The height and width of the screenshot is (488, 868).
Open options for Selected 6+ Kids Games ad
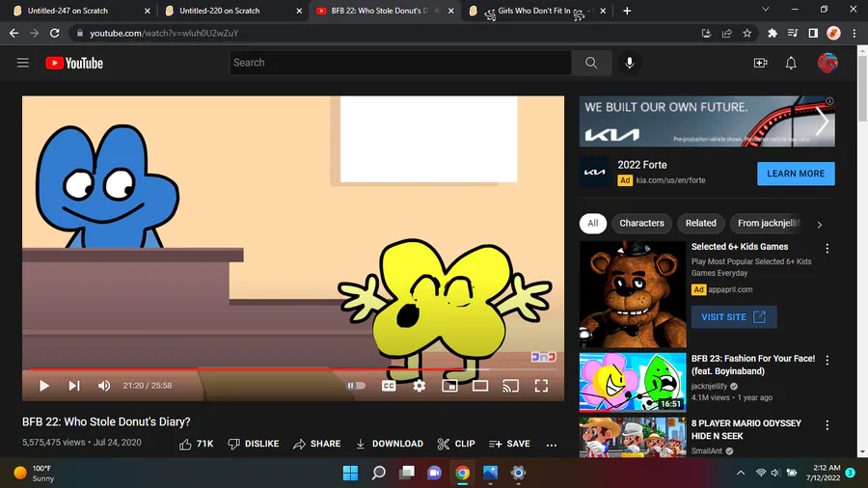coord(827,249)
